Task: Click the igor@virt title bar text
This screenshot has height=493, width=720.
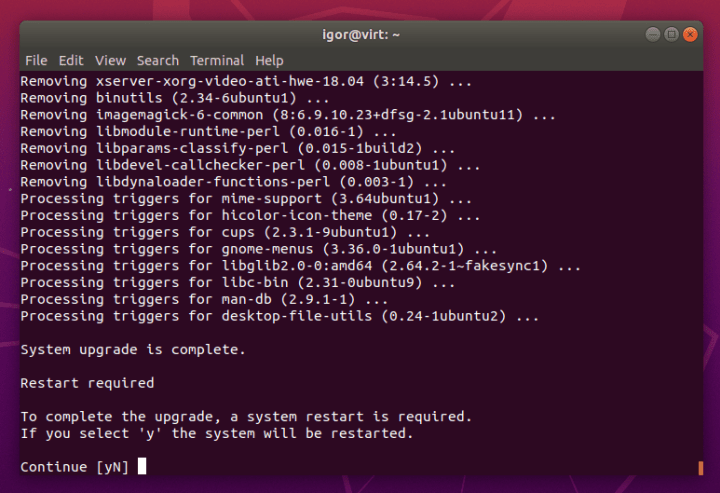Action: coord(361,35)
